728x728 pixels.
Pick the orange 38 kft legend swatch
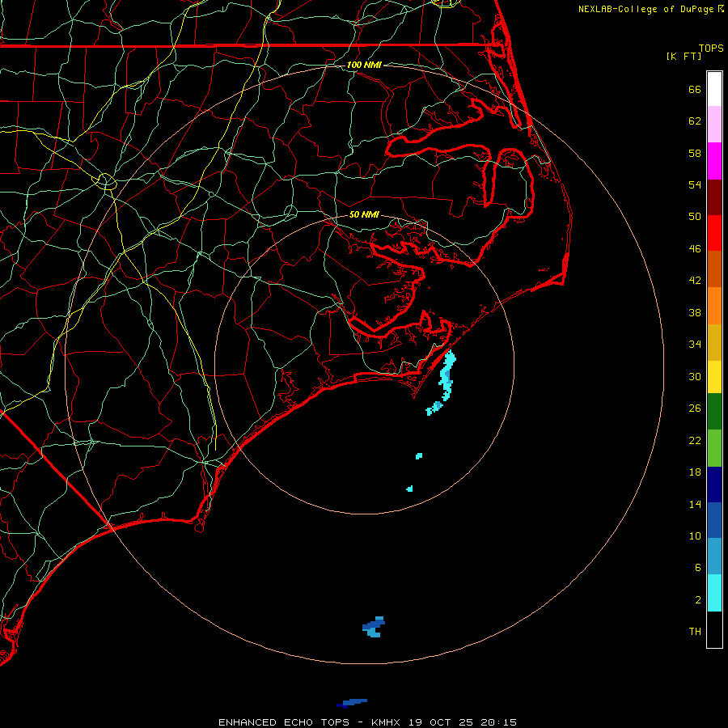[x=714, y=306]
